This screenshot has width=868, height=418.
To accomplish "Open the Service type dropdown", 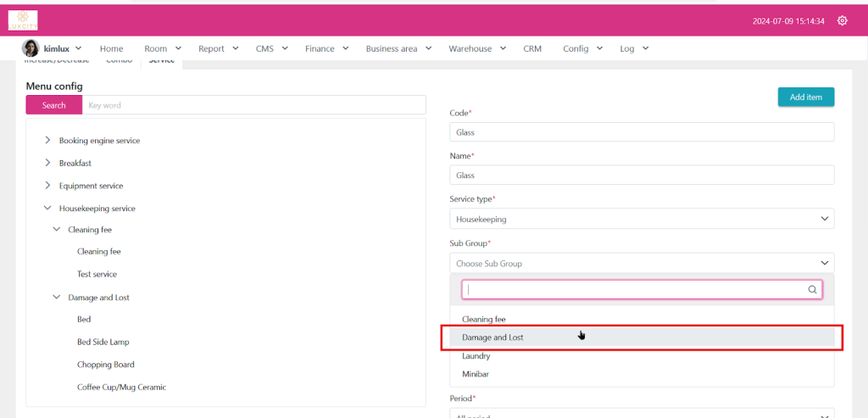I will click(x=641, y=219).
